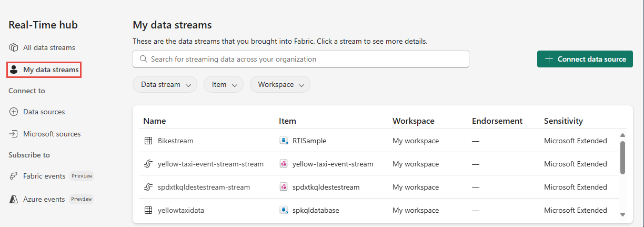Viewport: 644px width, 227px height.
Task: Open the Item filter dropdown
Action: (223, 84)
